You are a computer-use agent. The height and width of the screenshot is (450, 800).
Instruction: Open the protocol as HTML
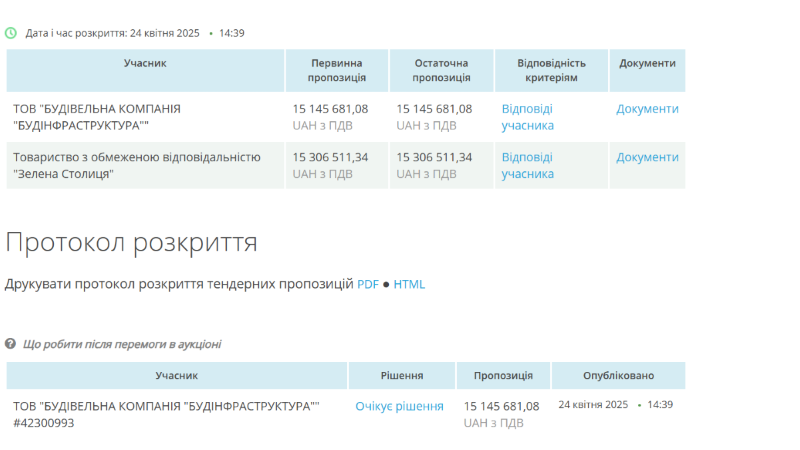[409, 284]
